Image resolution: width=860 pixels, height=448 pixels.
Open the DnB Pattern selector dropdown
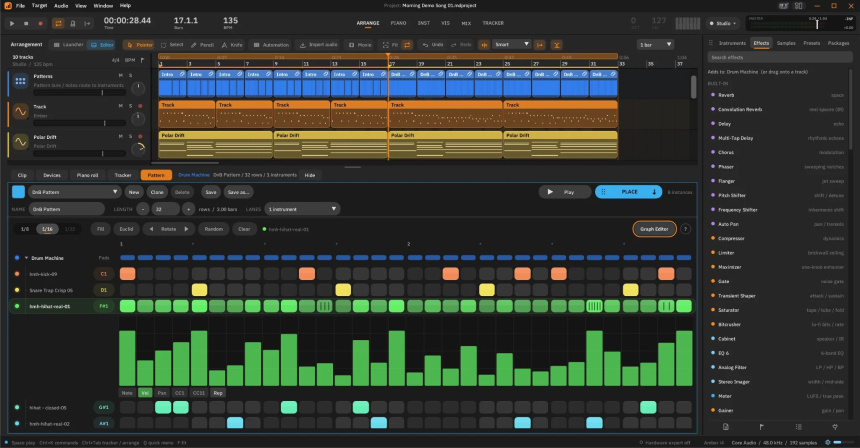(74, 192)
